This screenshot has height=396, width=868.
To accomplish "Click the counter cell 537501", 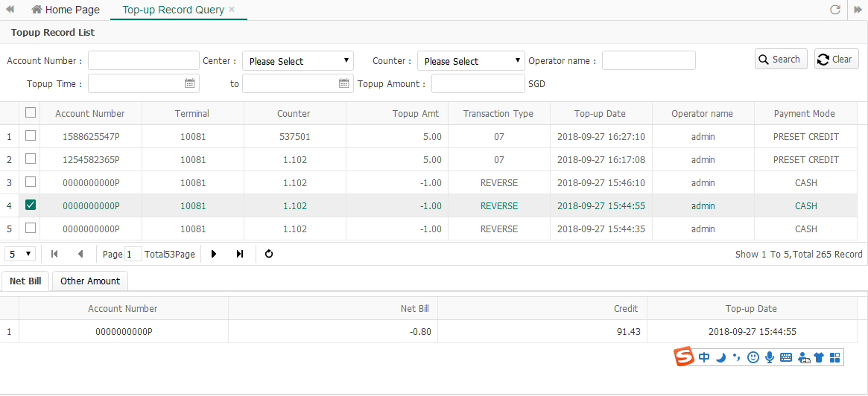I will tap(294, 137).
